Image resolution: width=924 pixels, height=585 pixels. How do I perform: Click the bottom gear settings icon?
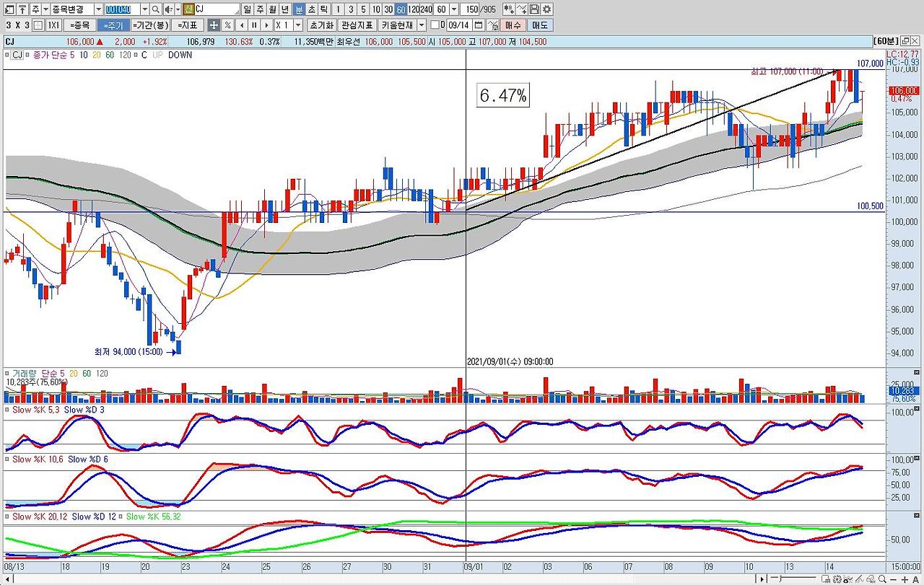pyautogui.click(x=837, y=579)
